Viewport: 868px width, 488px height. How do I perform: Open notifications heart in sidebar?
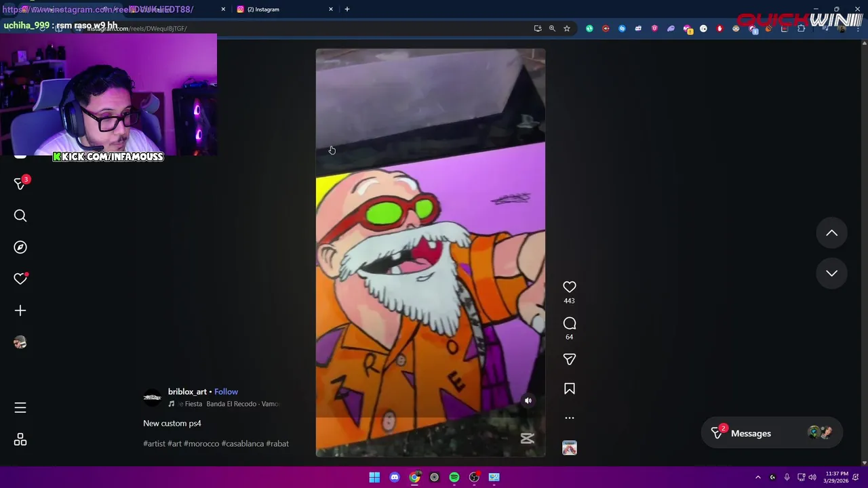pos(20,279)
